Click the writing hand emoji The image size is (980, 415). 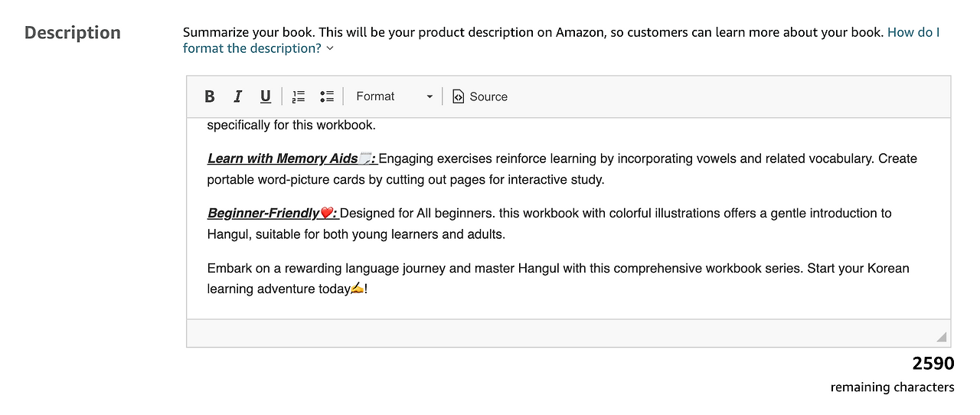tap(357, 289)
